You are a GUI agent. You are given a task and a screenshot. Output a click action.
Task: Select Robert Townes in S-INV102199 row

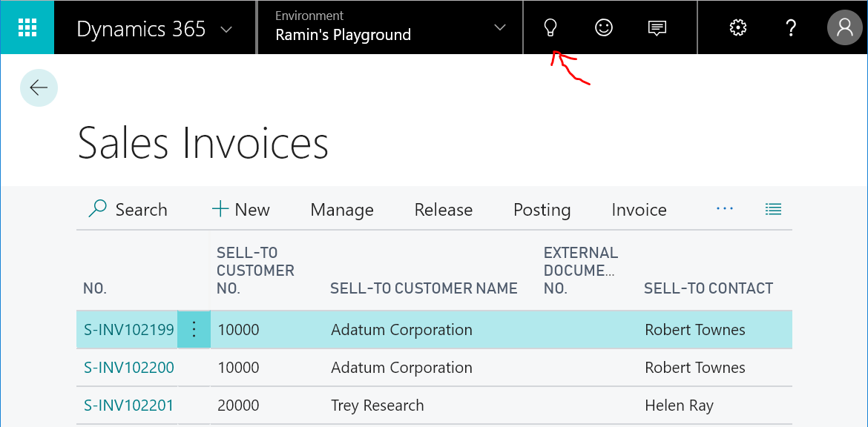click(x=695, y=330)
